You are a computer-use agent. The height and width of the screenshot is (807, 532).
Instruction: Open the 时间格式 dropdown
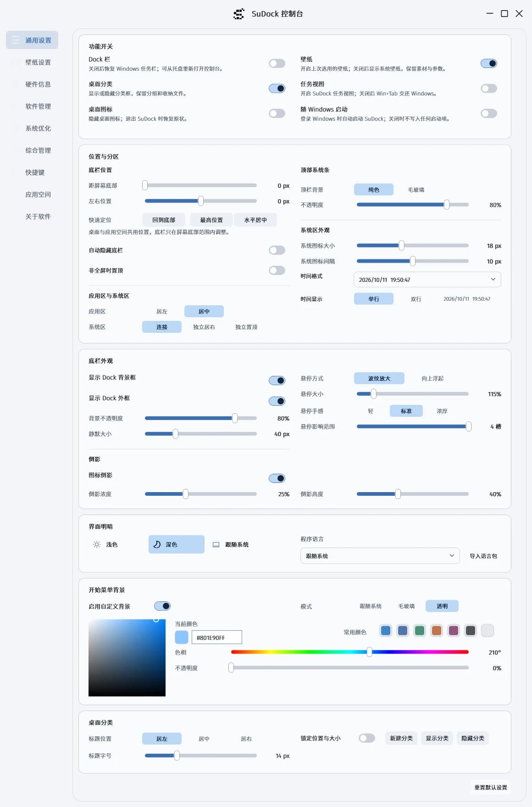(427, 280)
